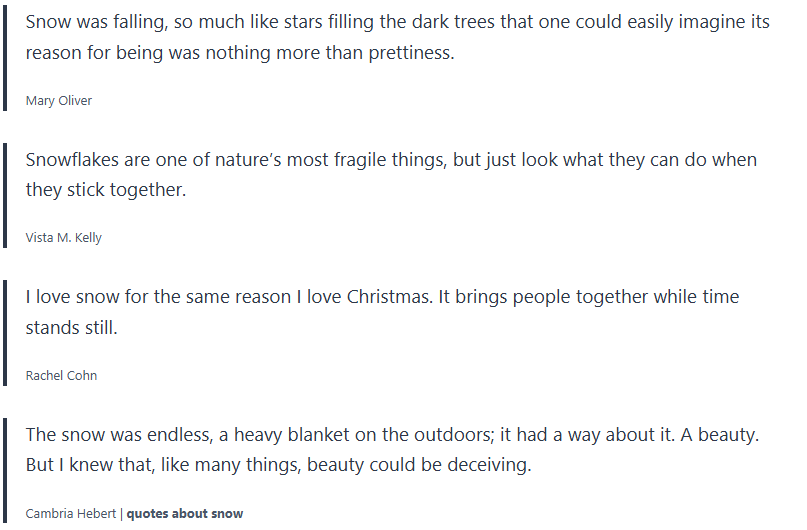
Task: Click the word "Christmas" in the third quote
Action: 387,297
